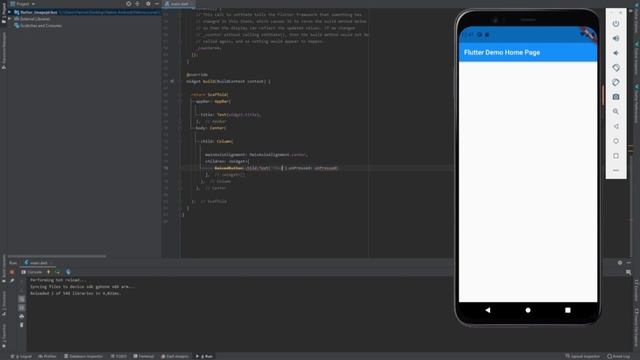Click the 'Widget build(BuildContext context)' line
640x360 pixels.
coord(228,81)
